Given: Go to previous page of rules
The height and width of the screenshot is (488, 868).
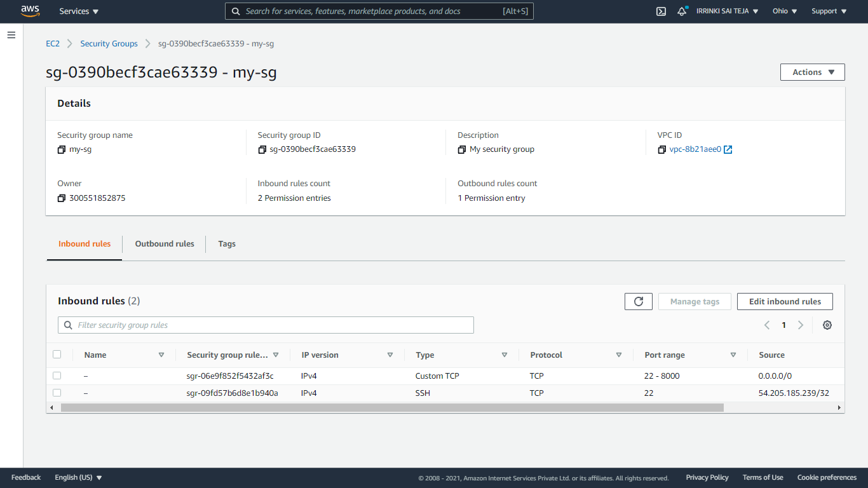Looking at the screenshot, I should click(767, 325).
